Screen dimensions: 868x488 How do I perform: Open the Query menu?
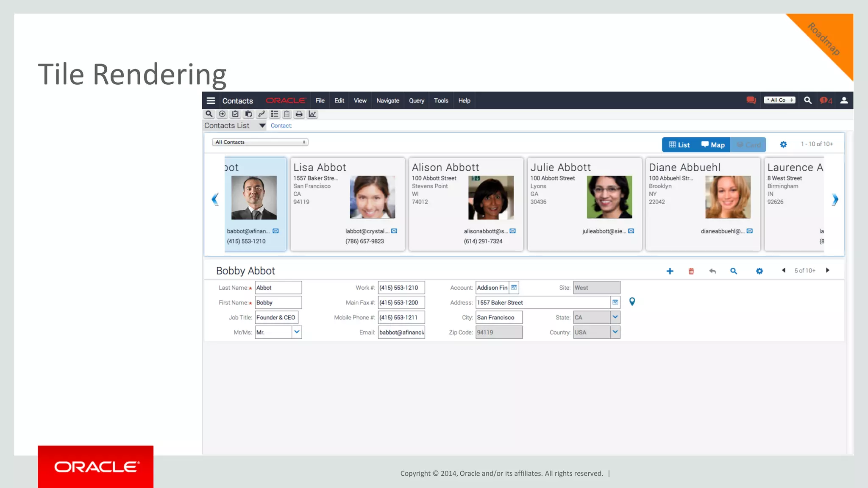(x=417, y=101)
